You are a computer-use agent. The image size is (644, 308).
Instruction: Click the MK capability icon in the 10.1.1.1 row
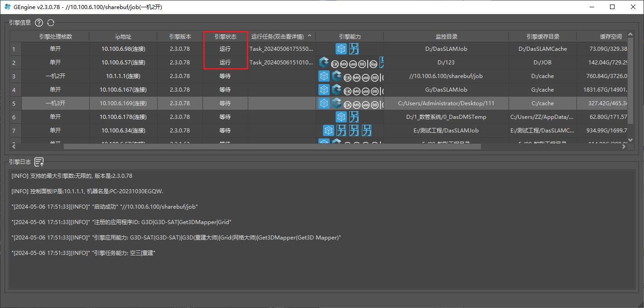click(356, 78)
